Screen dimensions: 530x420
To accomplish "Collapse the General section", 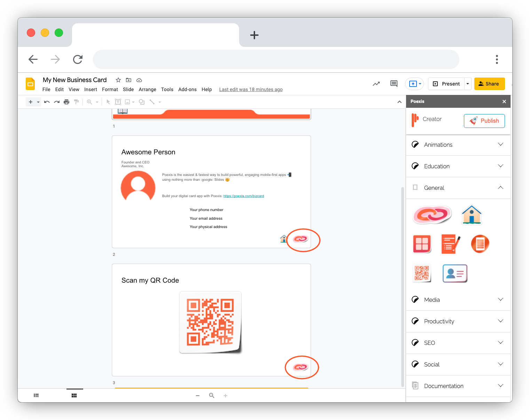I will pos(458,188).
